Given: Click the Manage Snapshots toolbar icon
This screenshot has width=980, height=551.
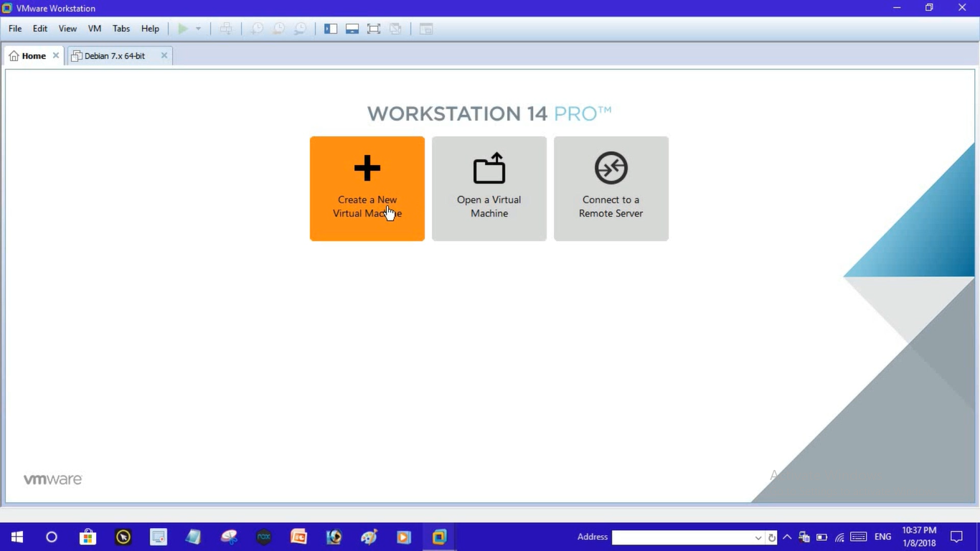Looking at the screenshot, I should pos(300,29).
